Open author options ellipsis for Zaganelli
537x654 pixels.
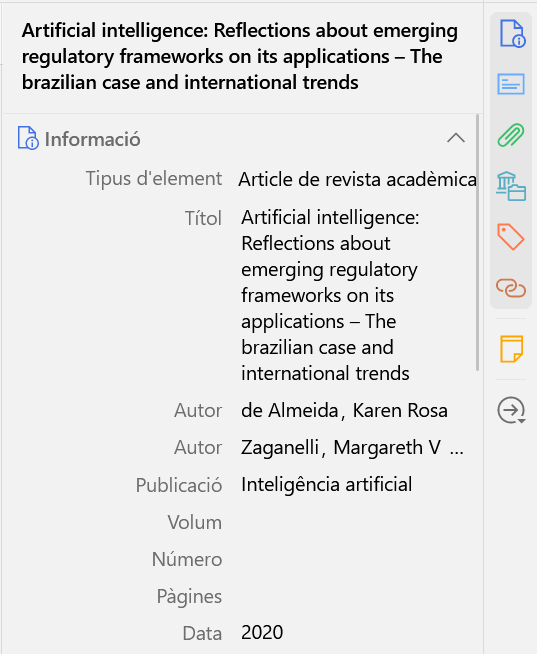coord(457,448)
